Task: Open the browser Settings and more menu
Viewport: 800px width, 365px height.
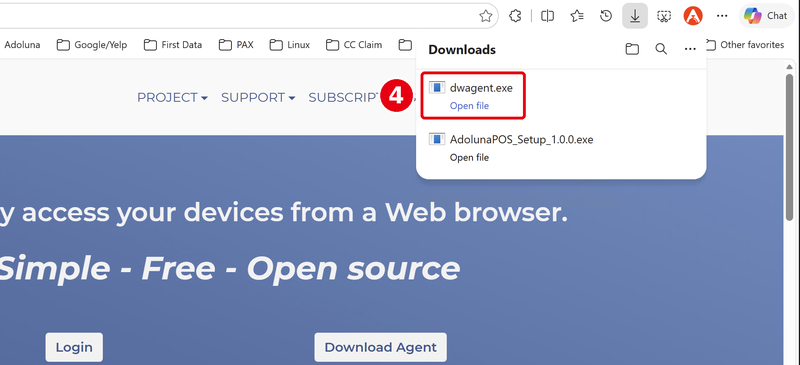Action: coord(722,16)
